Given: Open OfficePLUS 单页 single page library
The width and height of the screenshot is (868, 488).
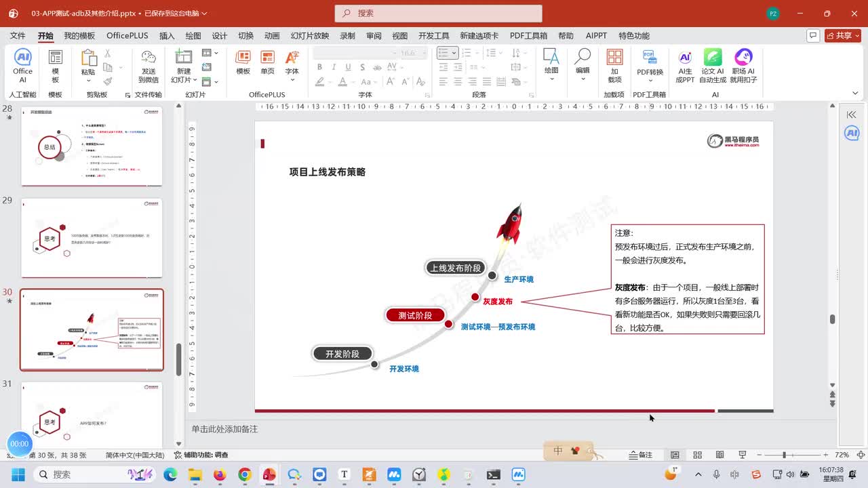Looking at the screenshot, I should pyautogui.click(x=268, y=62).
